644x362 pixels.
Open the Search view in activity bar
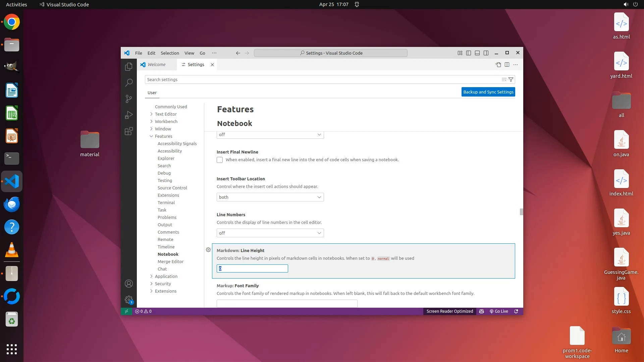[129, 82]
